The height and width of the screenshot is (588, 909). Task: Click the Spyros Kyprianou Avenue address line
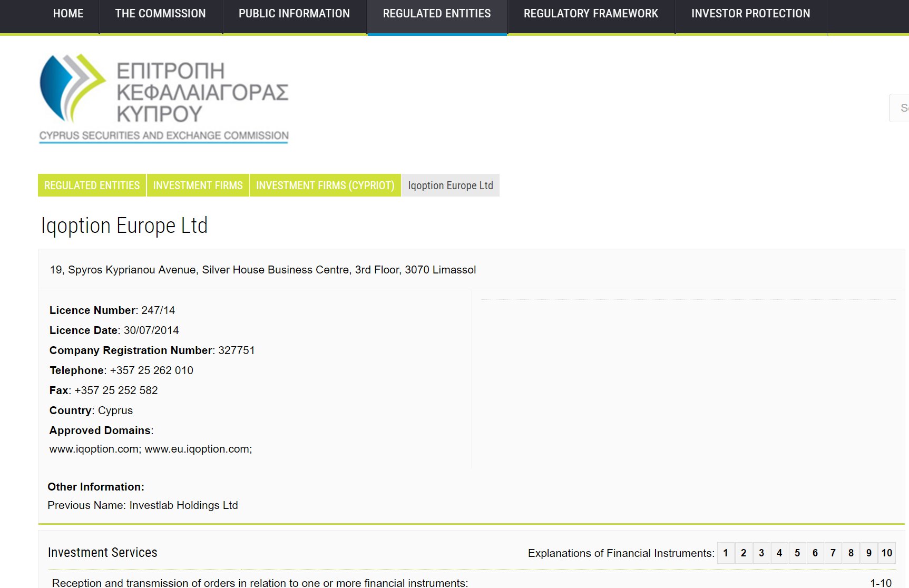pos(263,270)
